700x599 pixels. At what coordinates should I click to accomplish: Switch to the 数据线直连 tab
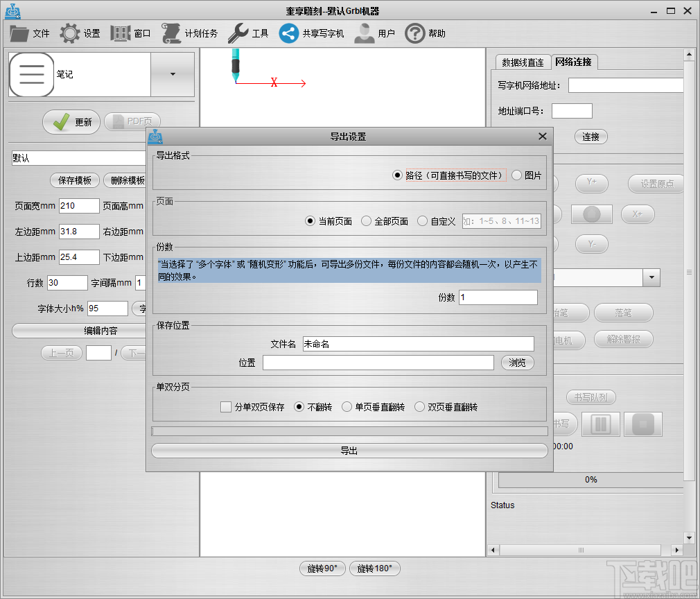coord(523,62)
